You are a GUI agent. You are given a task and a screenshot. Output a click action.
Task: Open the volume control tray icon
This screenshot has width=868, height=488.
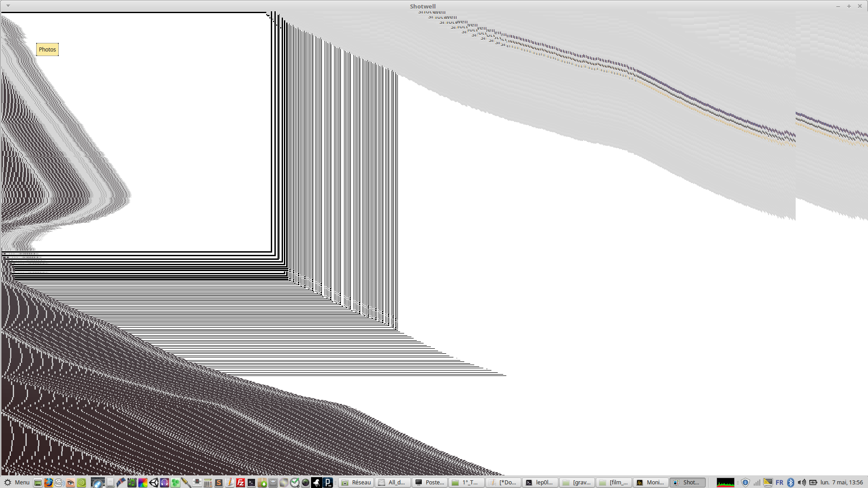(x=802, y=483)
